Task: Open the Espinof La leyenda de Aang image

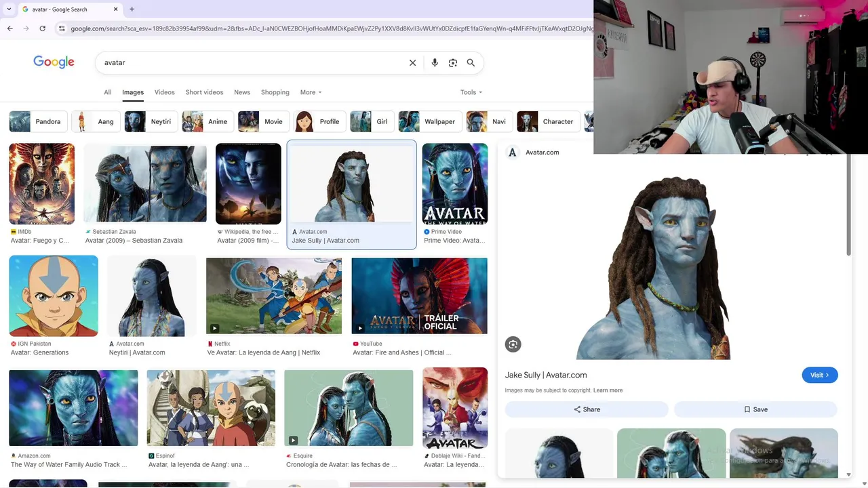Action: [x=211, y=408]
